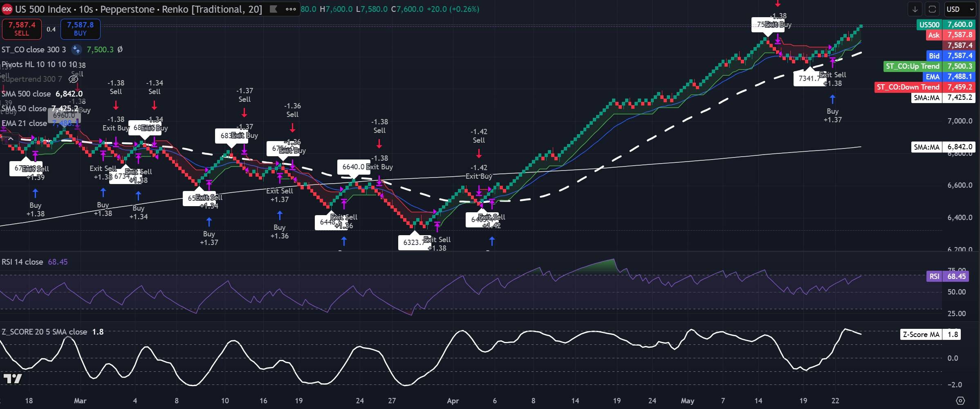Click the ST_CO strategy arrows icon
The image size is (980, 409).
coord(76,50)
